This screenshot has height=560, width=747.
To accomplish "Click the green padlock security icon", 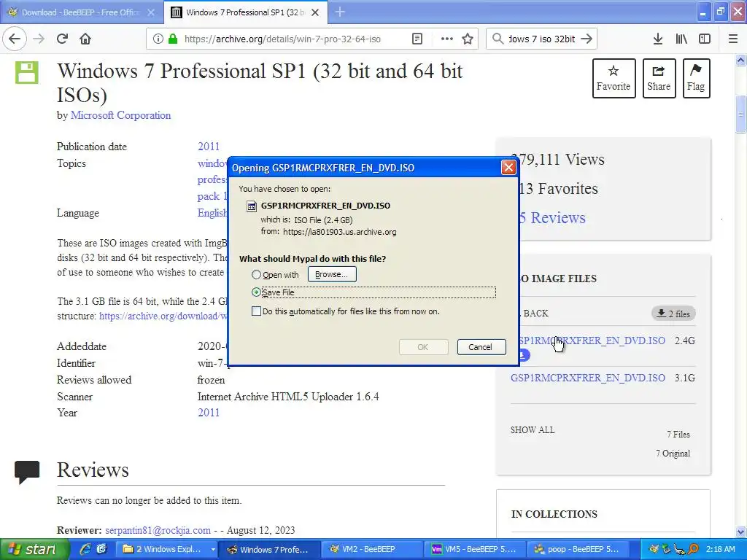I will pos(172,39).
